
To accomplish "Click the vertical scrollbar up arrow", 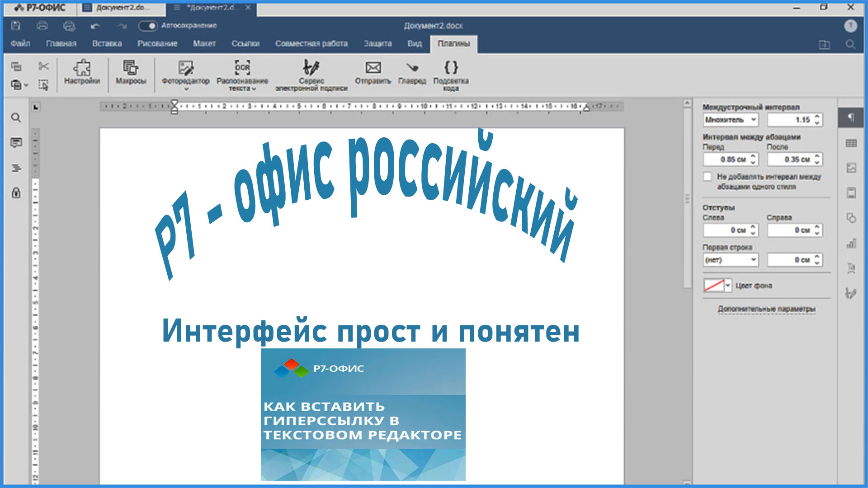I will click(x=687, y=103).
